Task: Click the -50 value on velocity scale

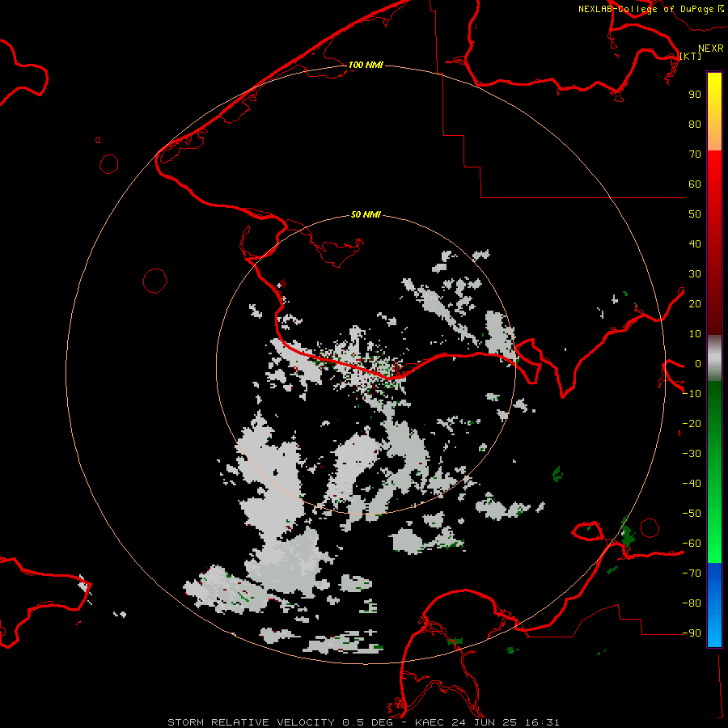Action: (692, 514)
